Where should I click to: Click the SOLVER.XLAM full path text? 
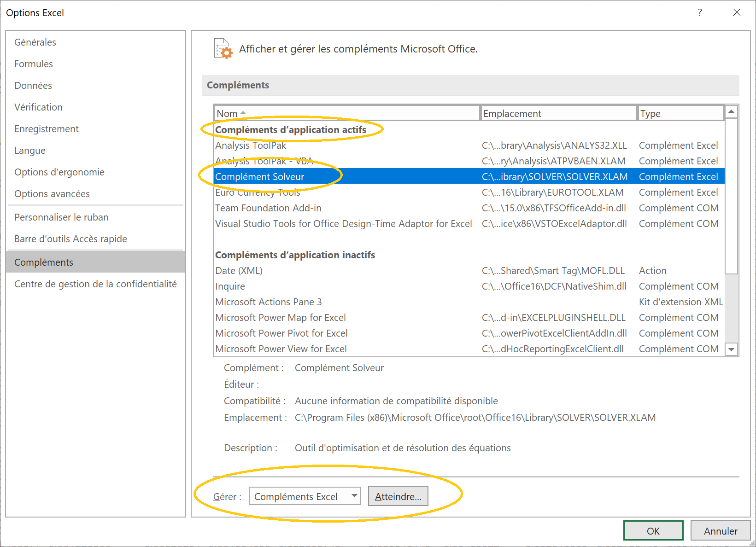click(x=475, y=418)
